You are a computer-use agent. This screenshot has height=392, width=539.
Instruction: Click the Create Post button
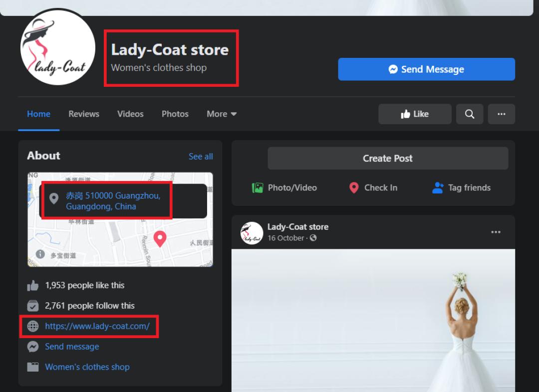388,159
